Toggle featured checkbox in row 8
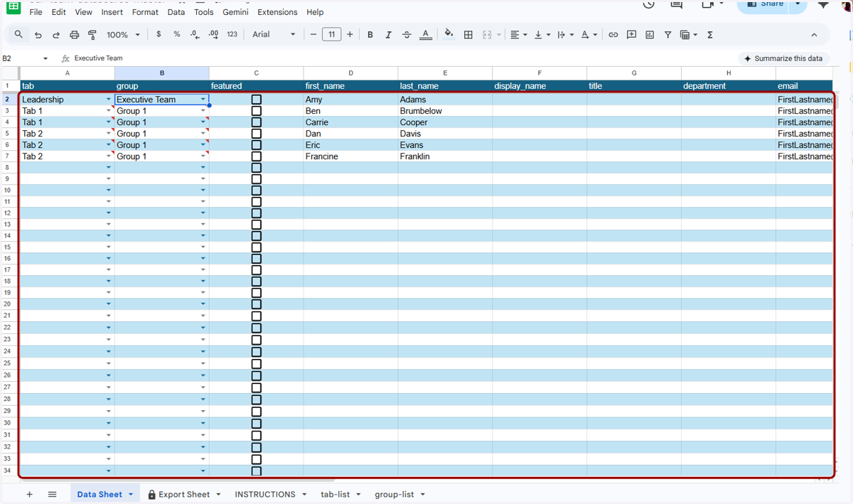 257,168
